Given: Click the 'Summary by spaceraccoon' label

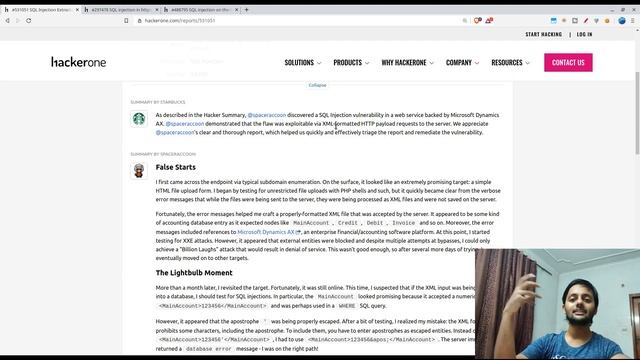Looking at the screenshot, I should click(x=163, y=154).
